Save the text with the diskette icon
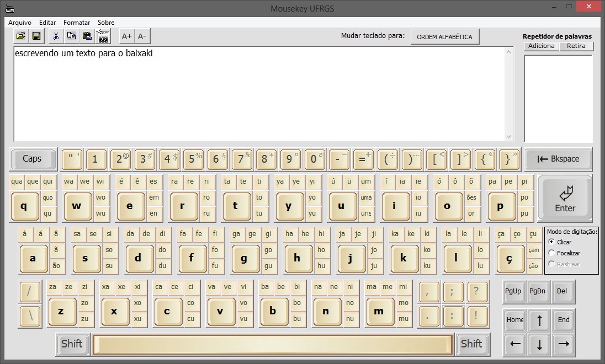The image size is (605, 364). pos(36,35)
